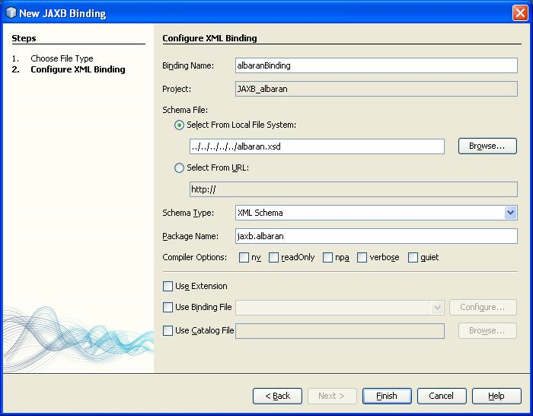Click the Configure XML Binding panel heading
Screen dimensions: 533x416
209,38
